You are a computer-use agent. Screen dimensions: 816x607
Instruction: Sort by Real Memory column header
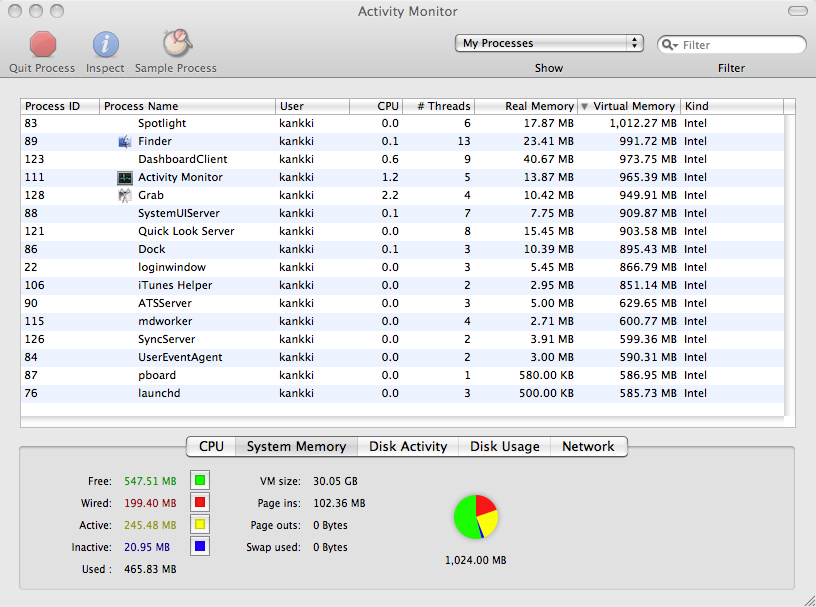(x=526, y=106)
